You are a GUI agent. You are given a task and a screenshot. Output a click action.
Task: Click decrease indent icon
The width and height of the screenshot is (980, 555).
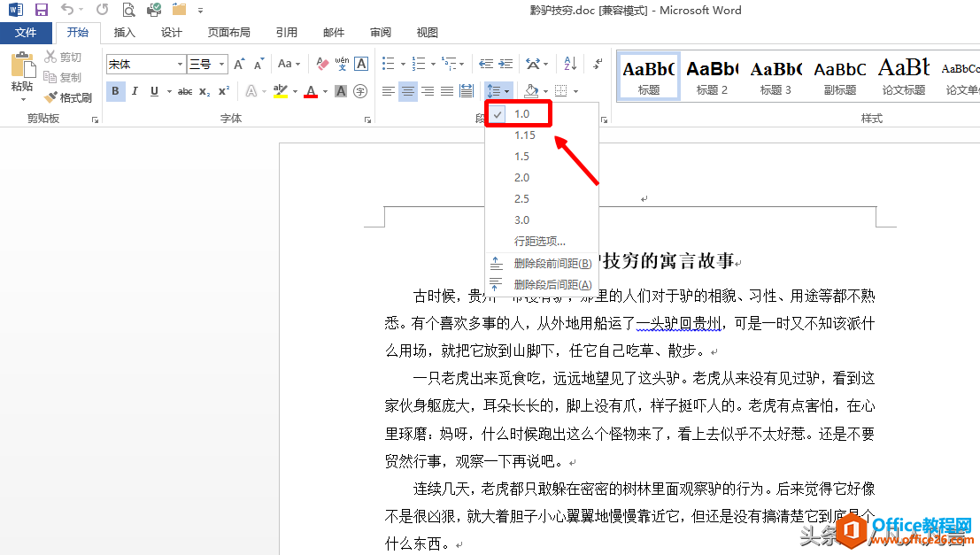tap(486, 64)
